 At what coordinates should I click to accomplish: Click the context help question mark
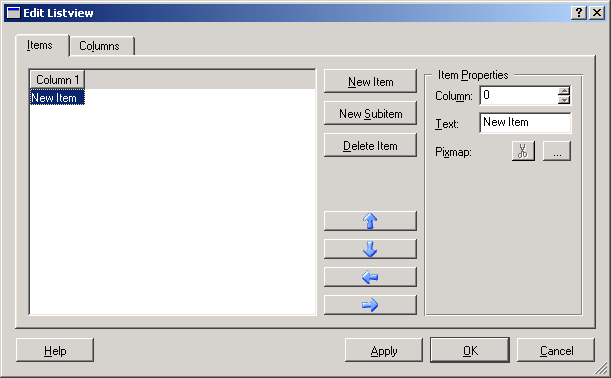[x=579, y=13]
